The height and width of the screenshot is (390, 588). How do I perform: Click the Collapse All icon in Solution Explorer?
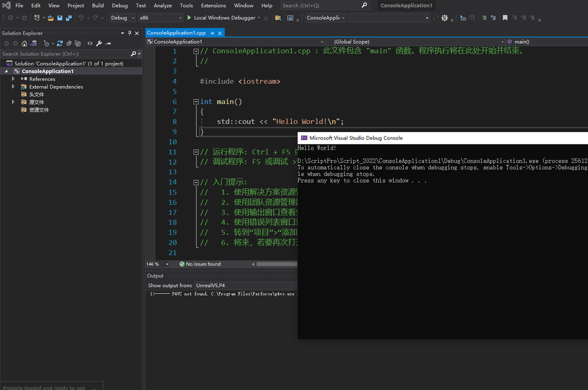point(69,44)
